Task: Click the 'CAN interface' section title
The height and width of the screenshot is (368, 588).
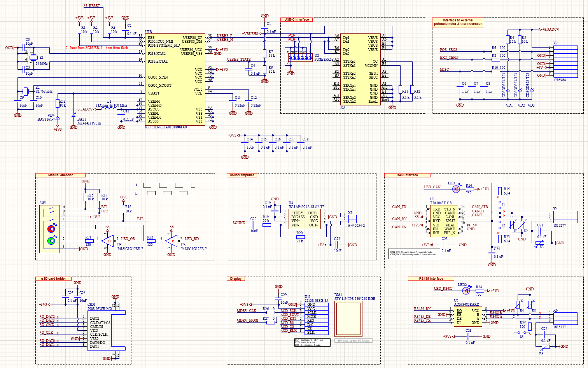Action: click(407, 175)
